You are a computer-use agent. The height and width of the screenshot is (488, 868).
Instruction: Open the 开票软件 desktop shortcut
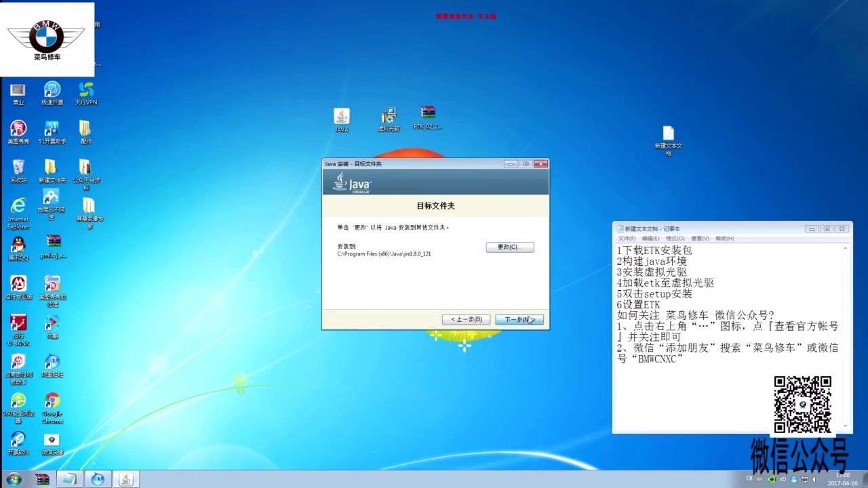18,443
